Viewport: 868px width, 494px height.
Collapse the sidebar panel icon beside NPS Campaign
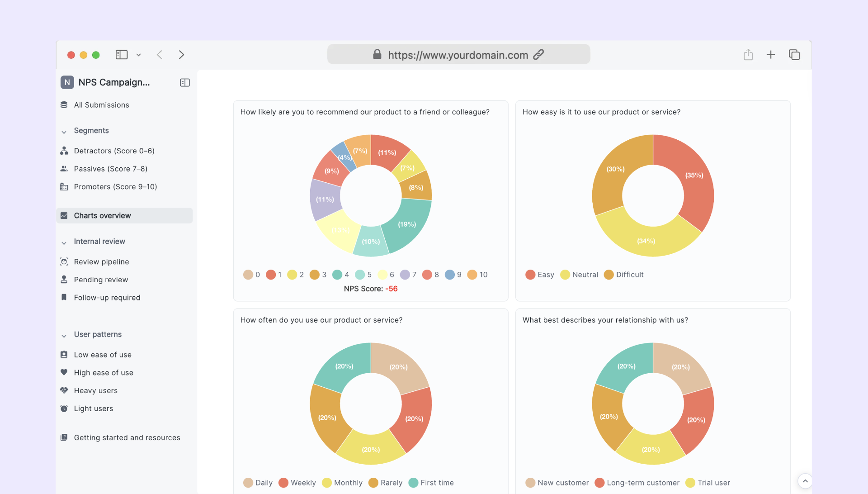(x=185, y=82)
